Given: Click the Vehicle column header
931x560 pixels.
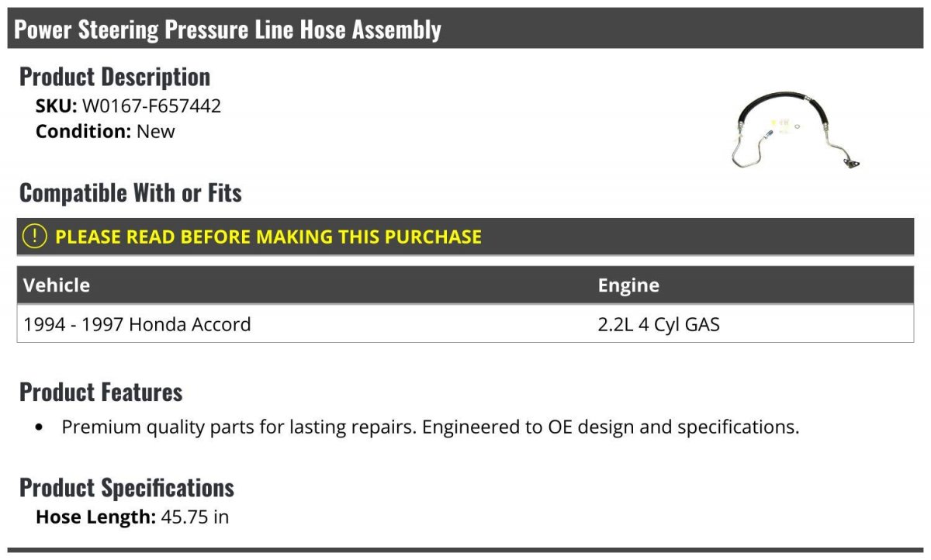Looking at the screenshot, I should tap(57, 285).
